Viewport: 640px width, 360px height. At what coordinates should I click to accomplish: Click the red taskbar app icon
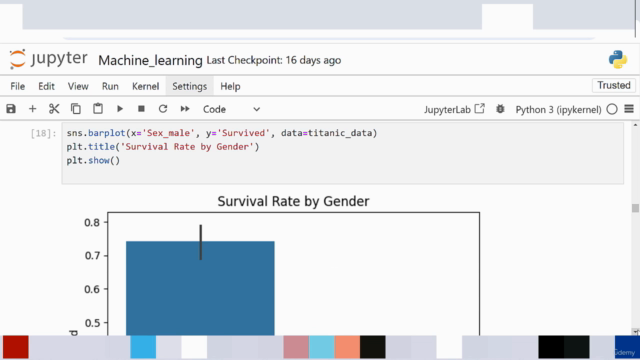pos(16,347)
